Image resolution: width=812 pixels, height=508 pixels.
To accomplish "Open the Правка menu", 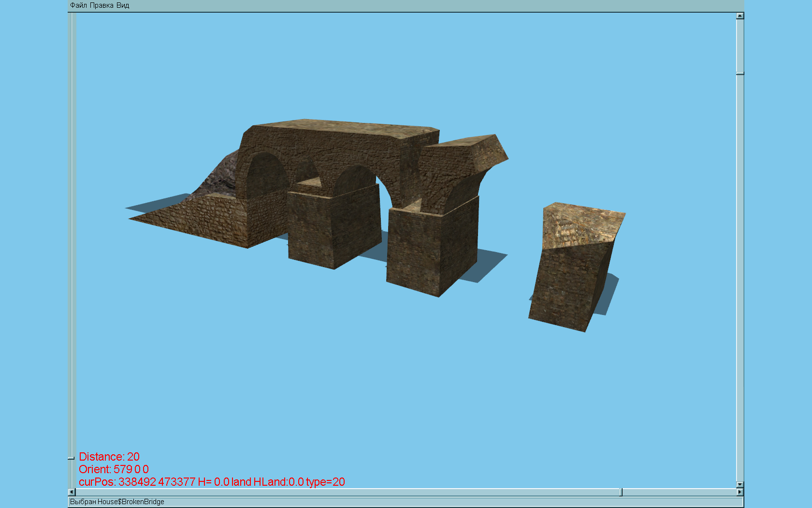I will click(101, 5).
